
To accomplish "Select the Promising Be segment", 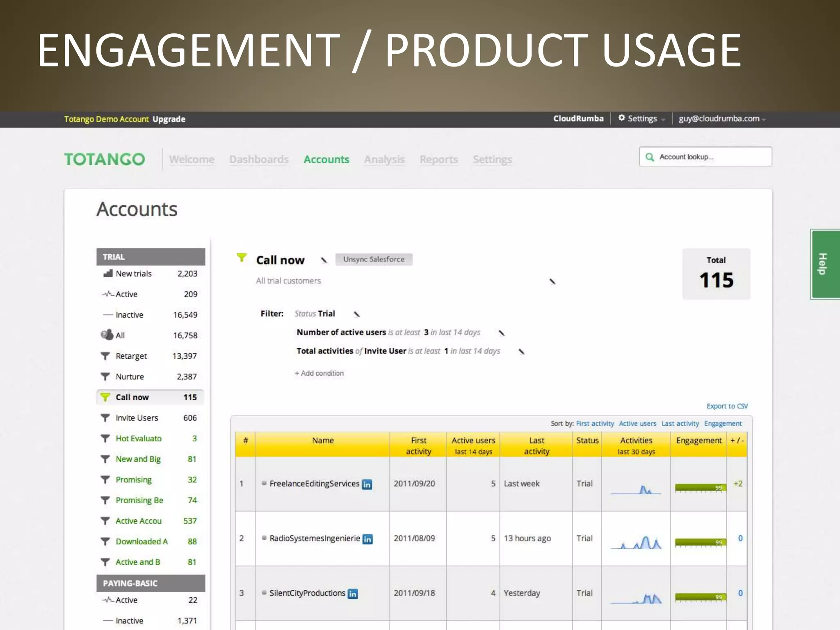I will 150,500.
